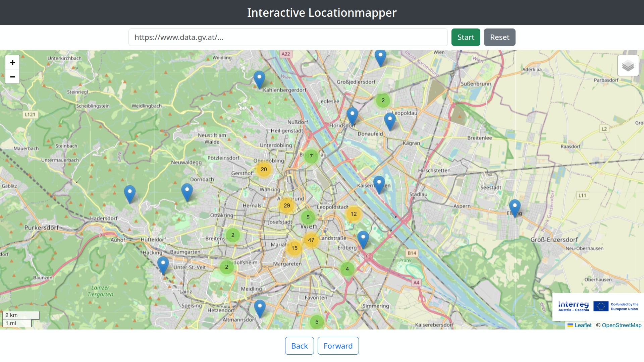644x362 pixels.
Task: Open the Leaflet attribution link
Action: click(580, 325)
